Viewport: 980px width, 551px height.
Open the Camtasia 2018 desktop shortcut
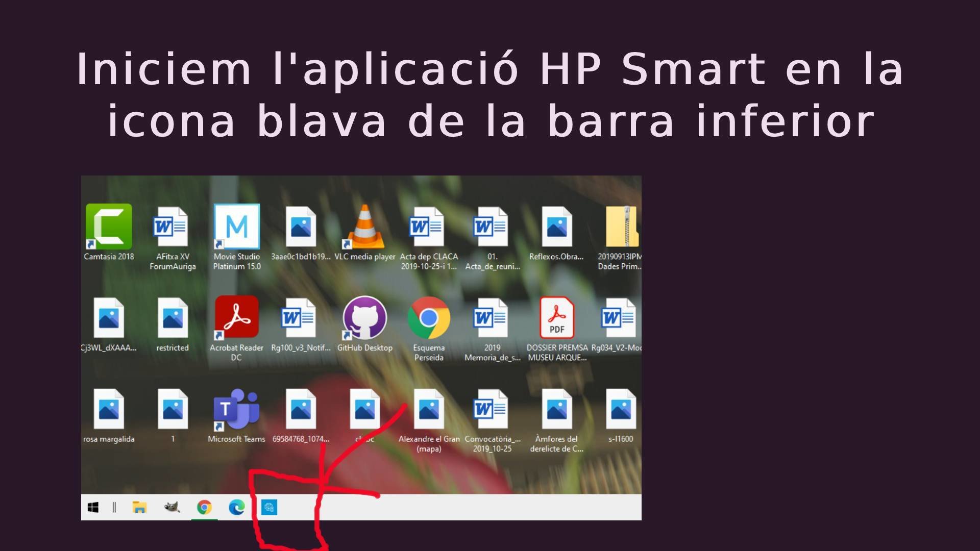109,227
